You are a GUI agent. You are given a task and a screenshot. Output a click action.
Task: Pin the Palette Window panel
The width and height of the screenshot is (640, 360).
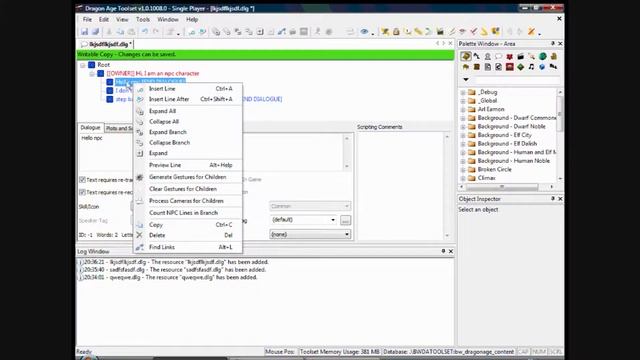coord(553,43)
